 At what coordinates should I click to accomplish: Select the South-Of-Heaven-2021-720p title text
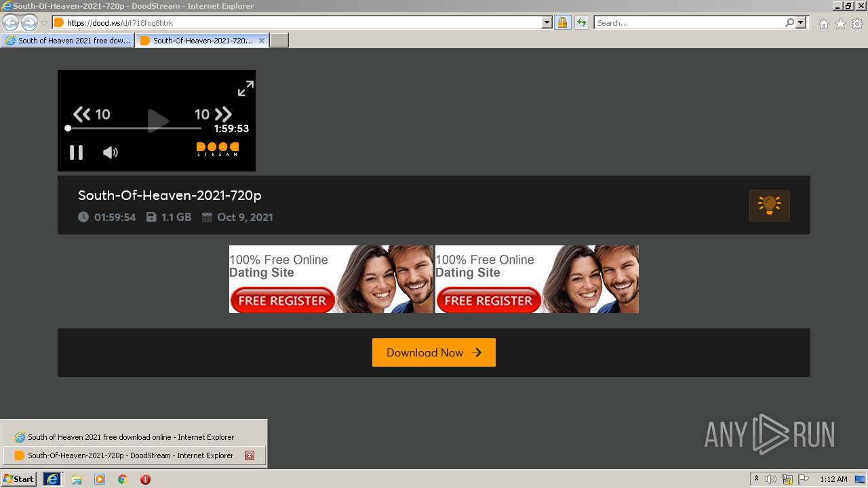coord(170,195)
